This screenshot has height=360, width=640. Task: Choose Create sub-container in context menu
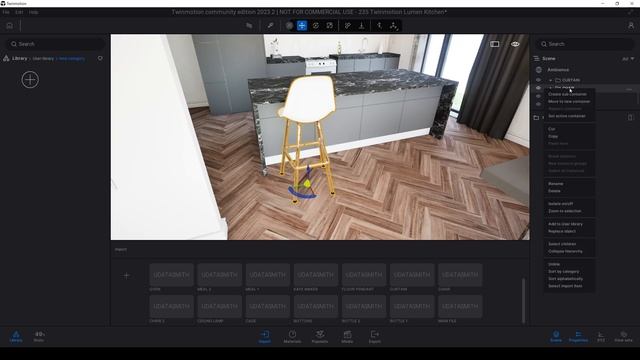pos(567,94)
